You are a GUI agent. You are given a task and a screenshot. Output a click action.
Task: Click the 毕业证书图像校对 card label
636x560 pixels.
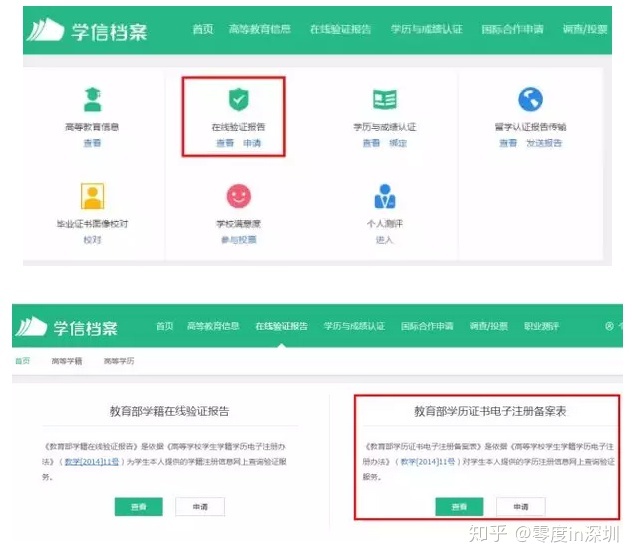(92, 223)
